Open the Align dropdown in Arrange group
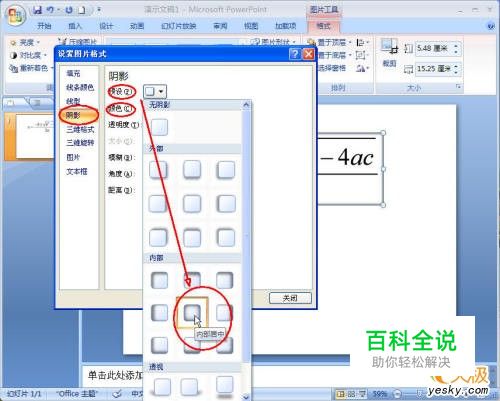The height and width of the screenshot is (401, 500). pos(363,42)
